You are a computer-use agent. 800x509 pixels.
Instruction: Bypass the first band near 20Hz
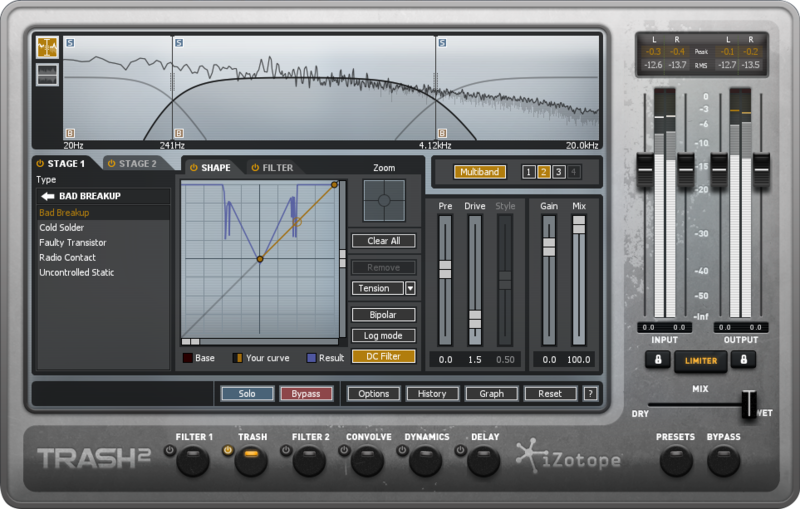click(x=70, y=133)
